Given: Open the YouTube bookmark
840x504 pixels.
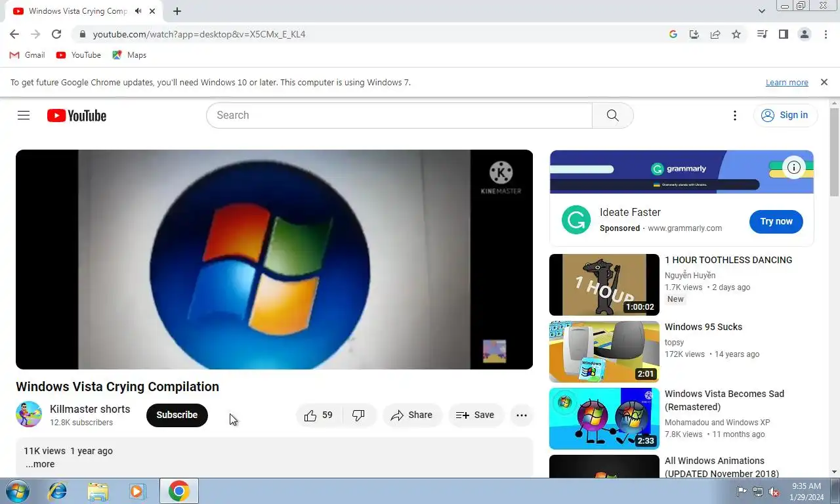Looking at the screenshot, I should click(x=79, y=55).
